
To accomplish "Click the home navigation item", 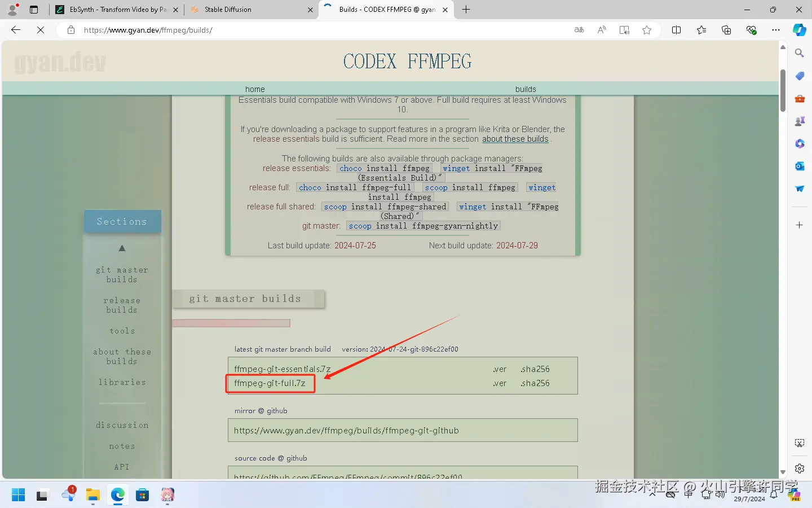I will tap(255, 89).
